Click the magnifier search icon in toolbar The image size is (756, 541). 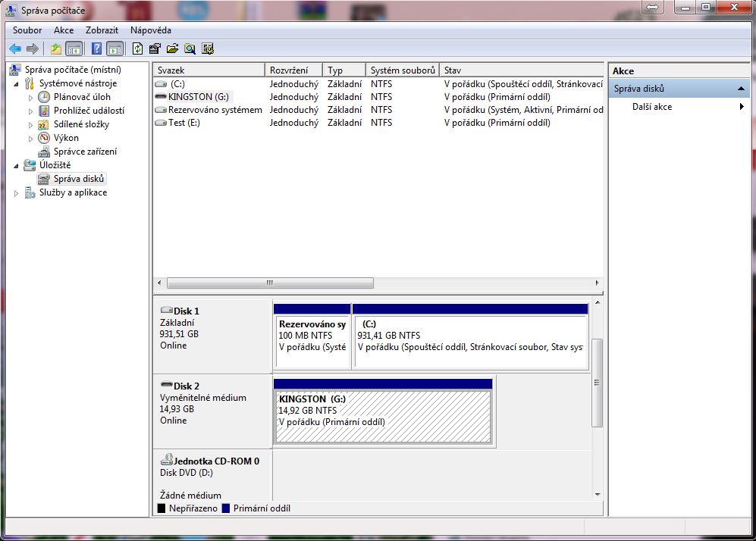(190, 48)
